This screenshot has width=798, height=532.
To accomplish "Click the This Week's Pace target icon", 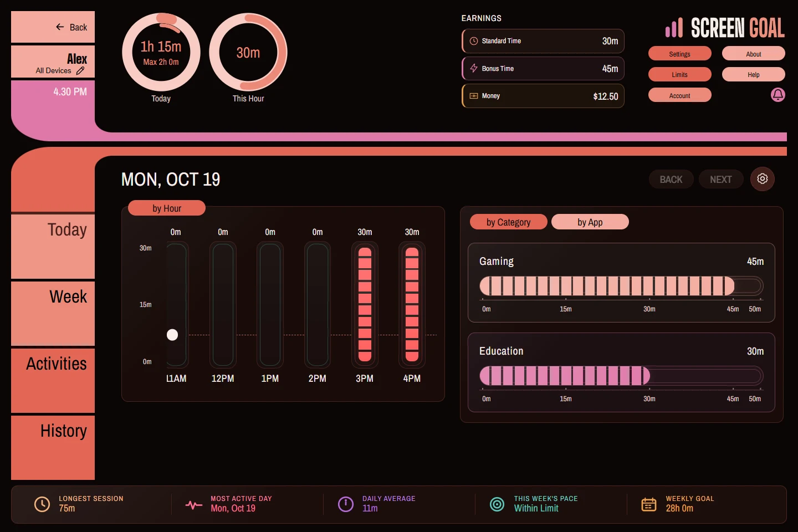I will pos(497,504).
